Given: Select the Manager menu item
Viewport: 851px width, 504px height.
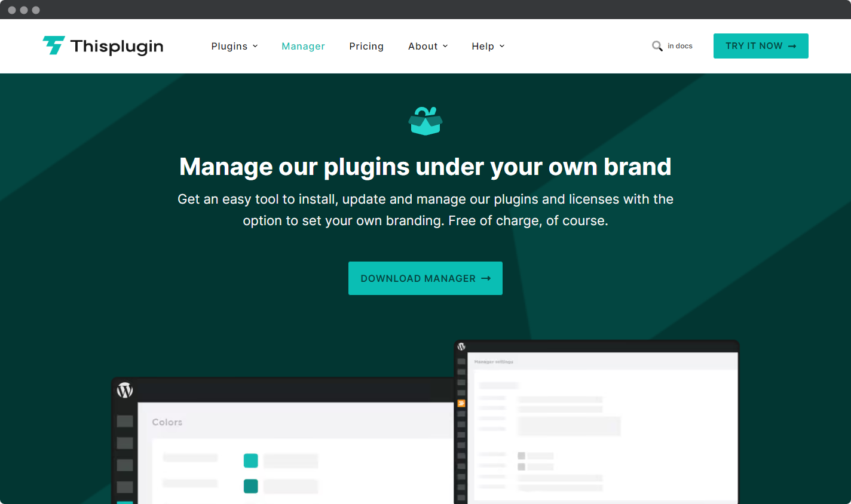Looking at the screenshot, I should (303, 46).
